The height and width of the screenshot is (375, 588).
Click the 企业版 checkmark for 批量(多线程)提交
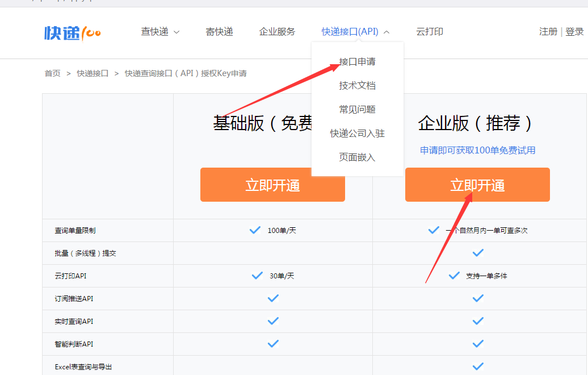[478, 253]
